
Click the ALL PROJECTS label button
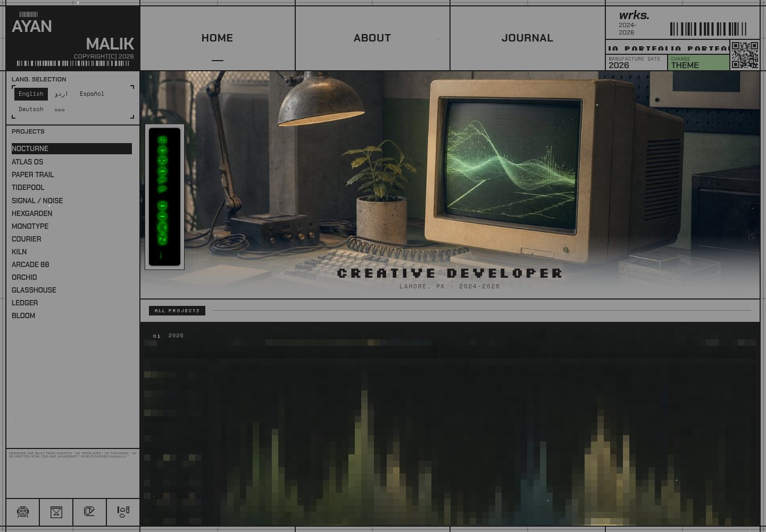(177, 311)
